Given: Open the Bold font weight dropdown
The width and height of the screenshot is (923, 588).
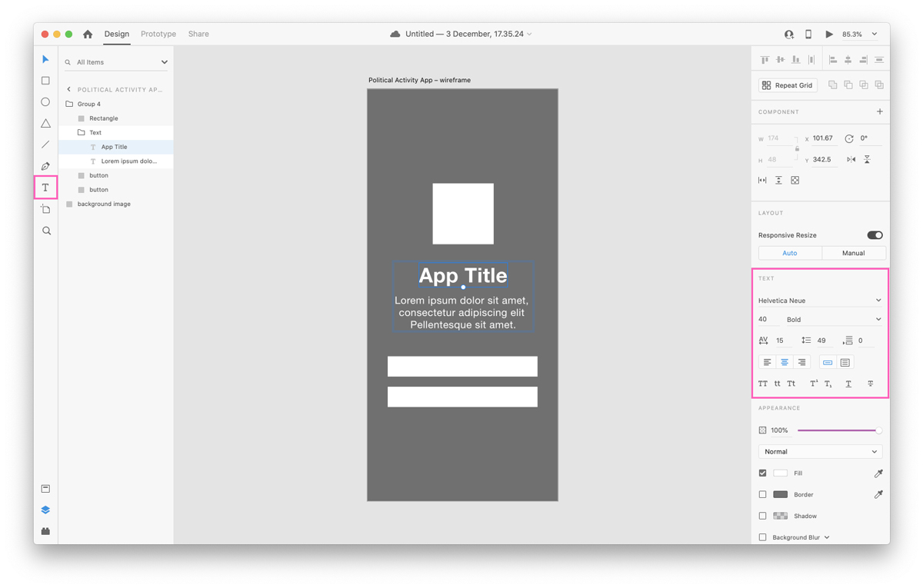Looking at the screenshot, I should [834, 320].
